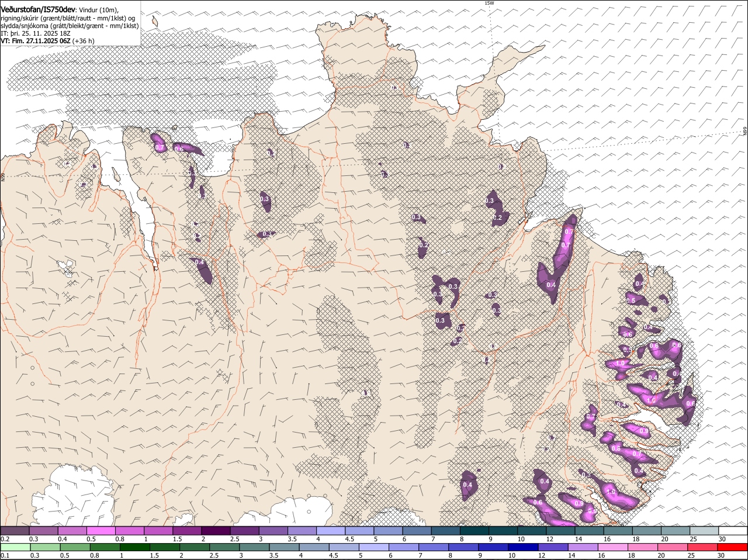Pick the 3 swatch in the lower rain scale
The image size is (748, 560).
point(254,548)
